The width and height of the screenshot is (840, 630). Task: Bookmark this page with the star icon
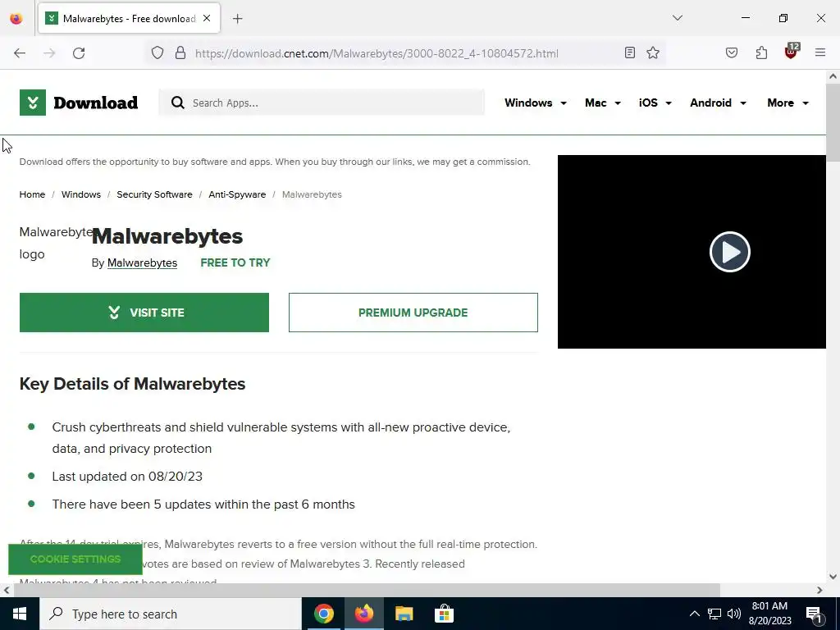652,52
